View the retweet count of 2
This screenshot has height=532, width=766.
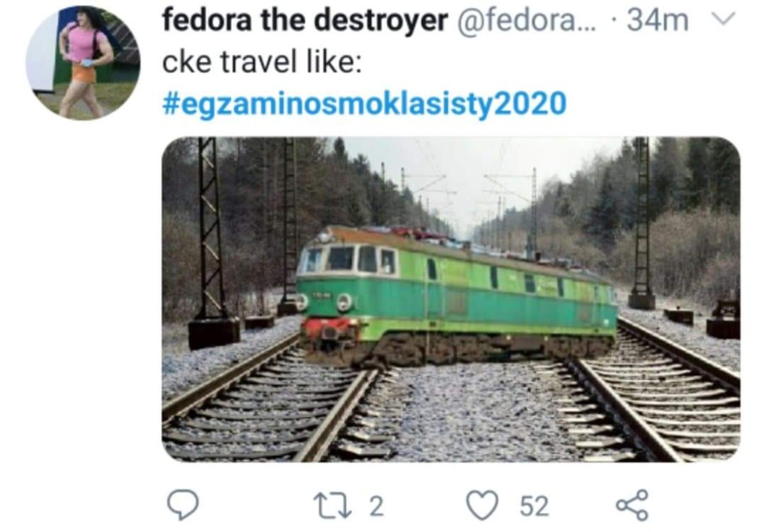point(376,506)
